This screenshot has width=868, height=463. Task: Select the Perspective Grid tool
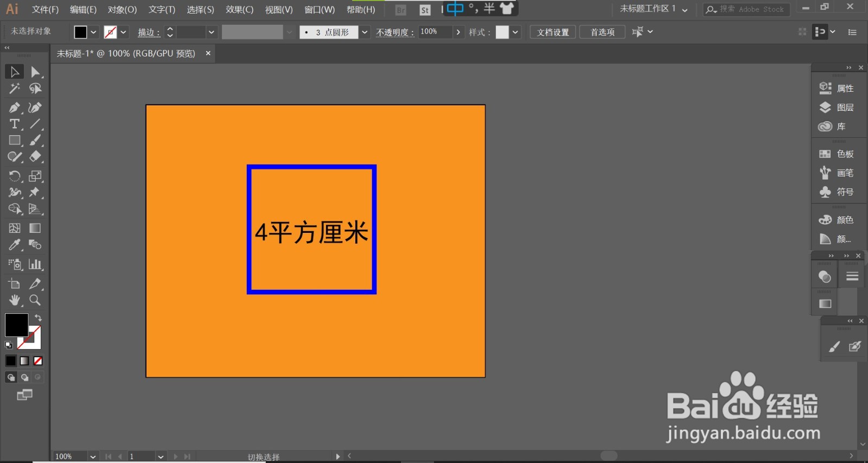[x=35, y=209]
